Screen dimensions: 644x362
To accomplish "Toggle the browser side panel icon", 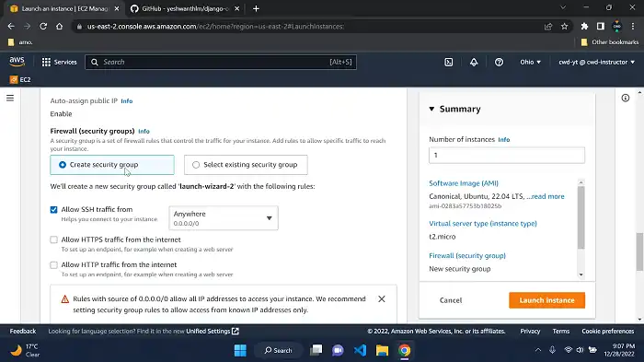I will point(601,27).
